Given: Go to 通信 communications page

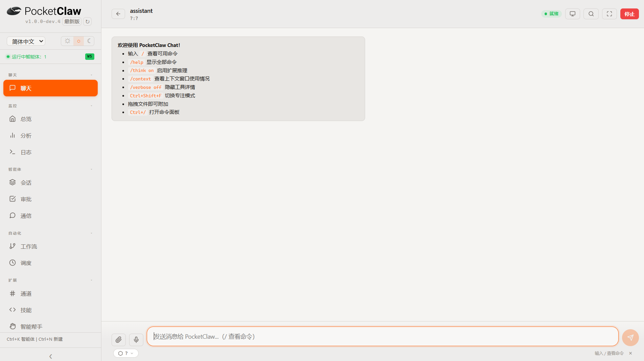Looking at the screenshot, I should pyautogui.click(x=50, y=216).
